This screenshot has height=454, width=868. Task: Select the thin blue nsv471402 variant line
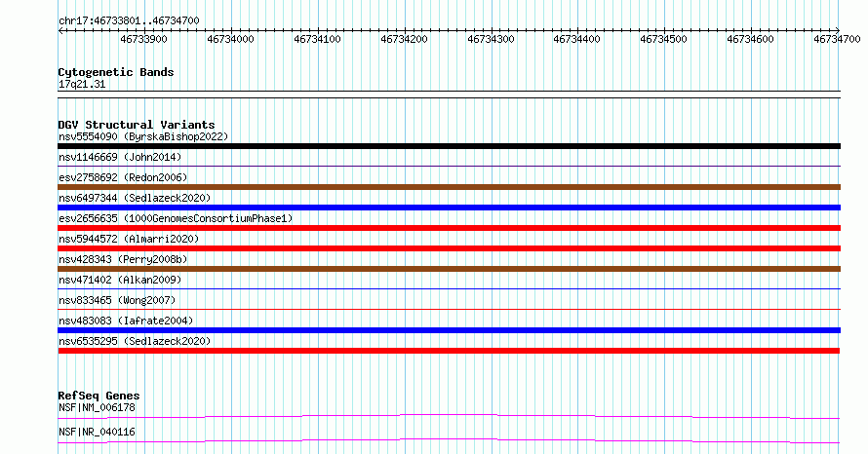coord(449,288)
